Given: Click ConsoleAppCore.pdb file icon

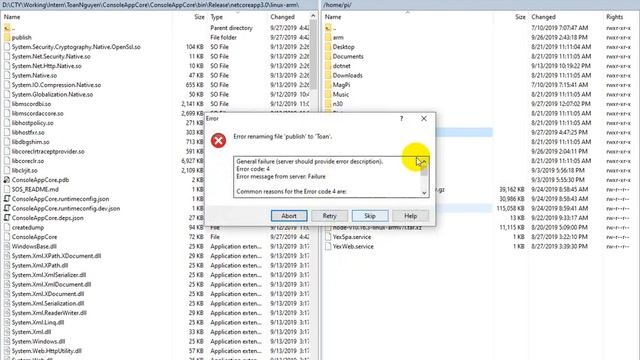Looking at the screenshot, I should 7,180.
